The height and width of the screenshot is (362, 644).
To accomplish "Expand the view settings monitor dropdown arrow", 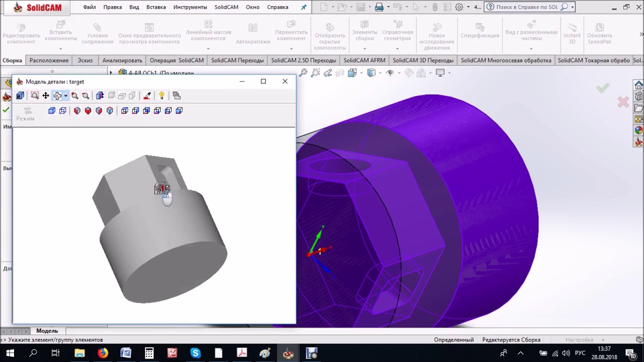I will coord(449,73).
